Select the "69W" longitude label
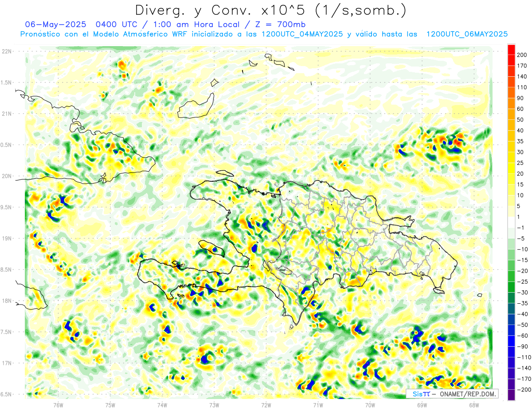Viewport: 532px width, 411px height. tap(422, 404)
